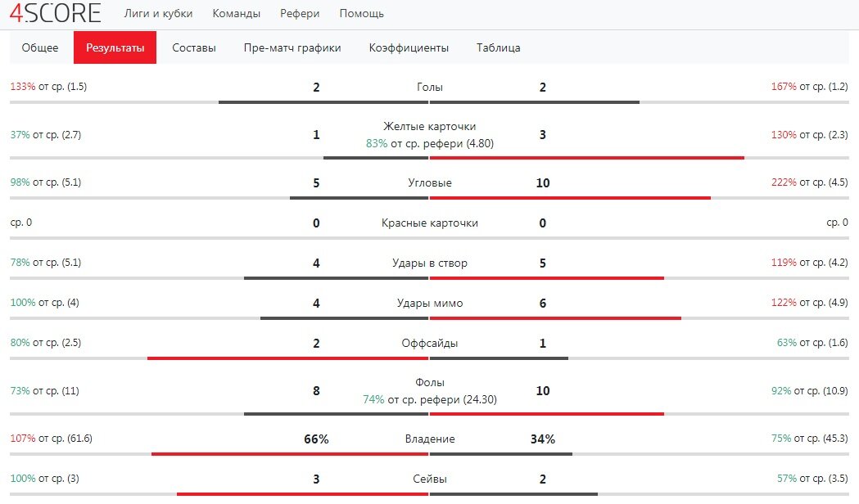859x504 pixels.
Task: Open the Помощь menu item
Action: 362,14
